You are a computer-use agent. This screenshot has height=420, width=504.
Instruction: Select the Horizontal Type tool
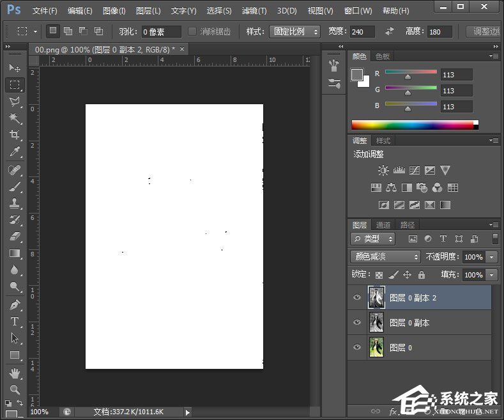(15, 322)
